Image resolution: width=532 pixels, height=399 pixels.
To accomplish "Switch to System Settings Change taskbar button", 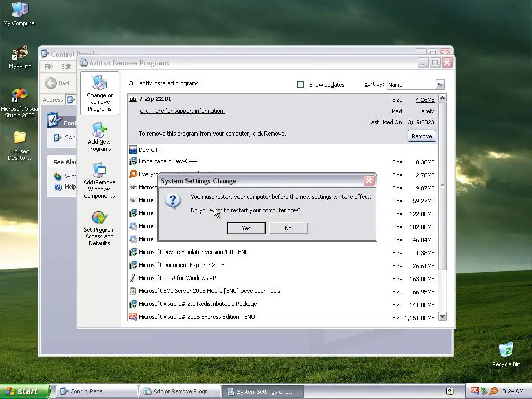I will click(x=263, y=391).
